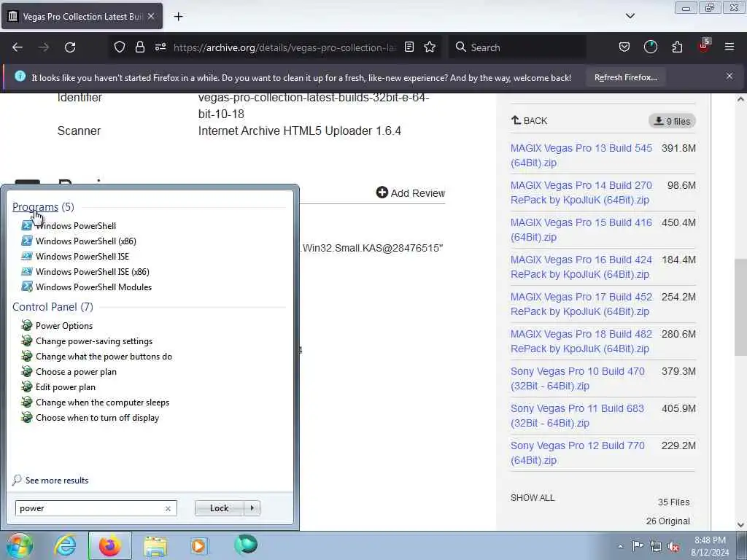Screen dimensions: 747x560
Task: Open Windows Media Player from taskbar
Action: click(198, 545)
